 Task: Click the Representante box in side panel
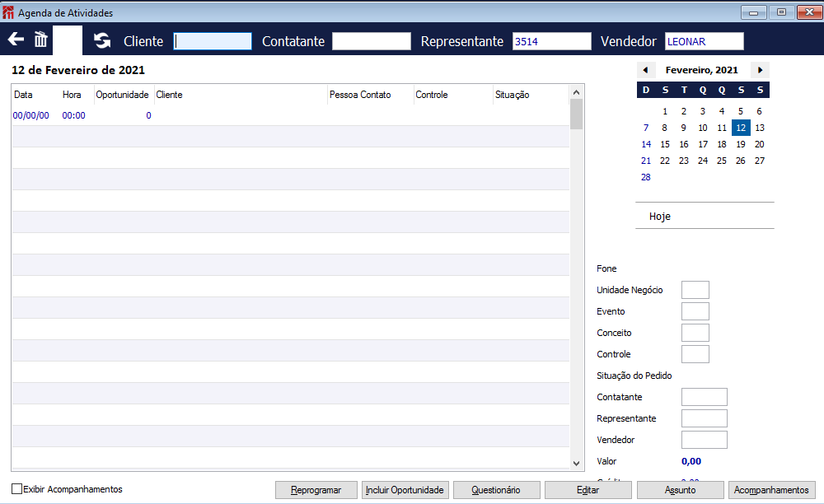705,418
